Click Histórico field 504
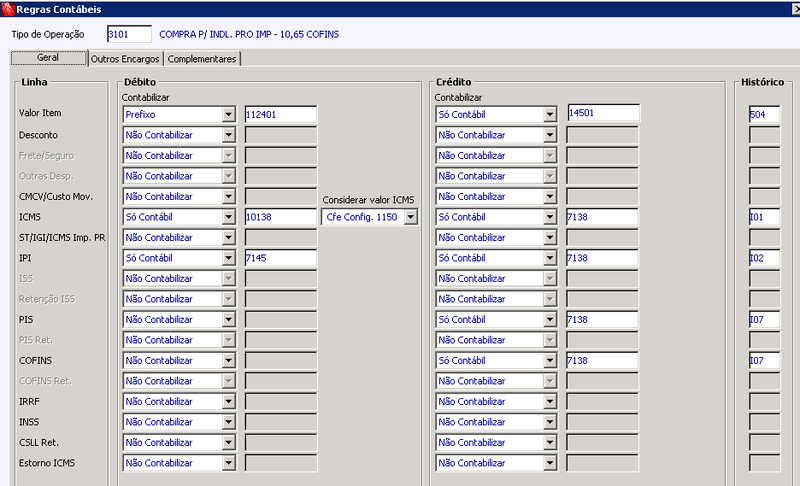Viewport: 800px width, 486px height. click(x=764, y=115)
